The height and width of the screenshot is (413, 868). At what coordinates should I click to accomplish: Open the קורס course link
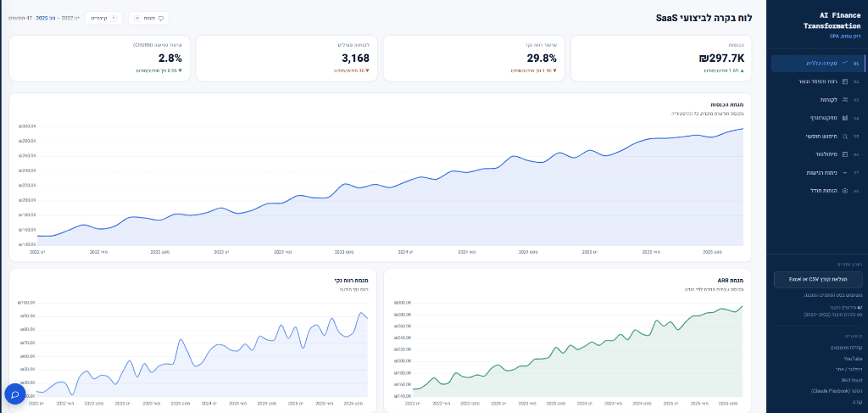pyautogui.click(x=858, y=401)
